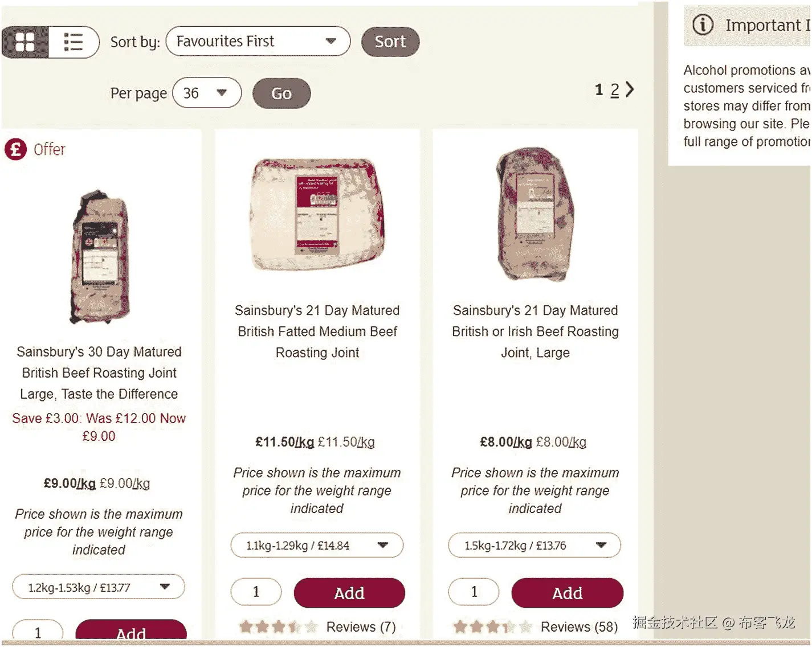
Task: Click the next page chevron arrow
Action: (630, 89)
